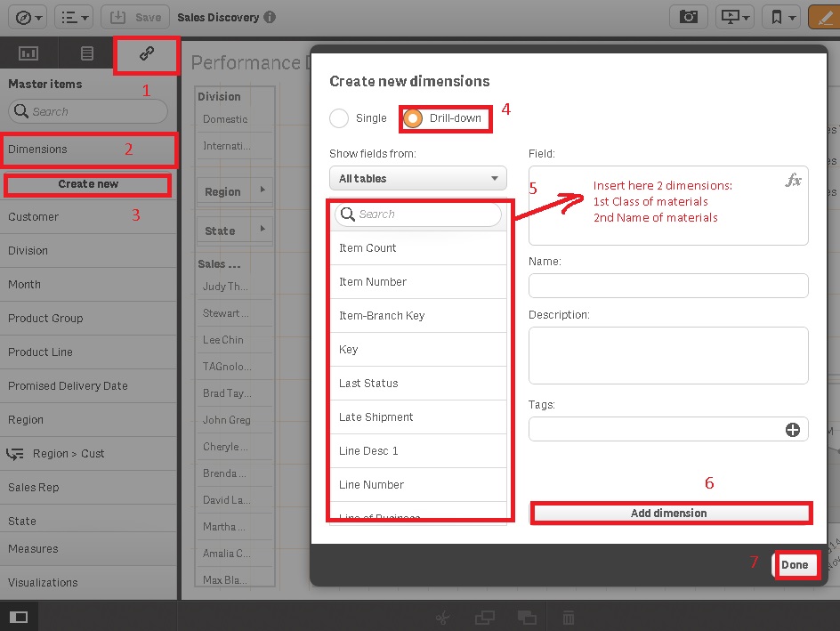The height and width of the screenshot is (631, 840).
Task: Click the Create new button
Action: pos(88,184)
